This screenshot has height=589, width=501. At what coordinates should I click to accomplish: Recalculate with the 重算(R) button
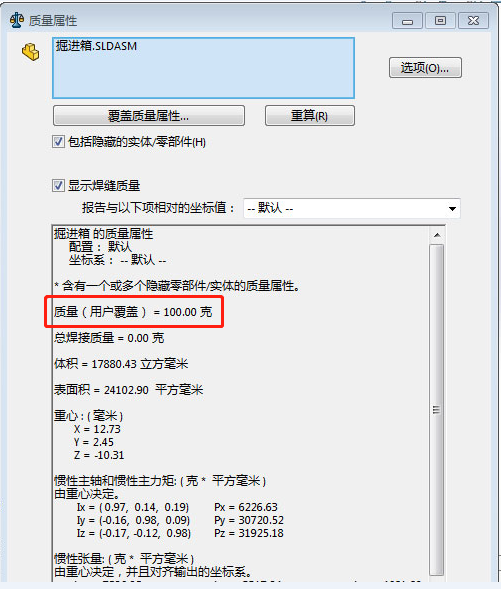click(x=309, y=115)
